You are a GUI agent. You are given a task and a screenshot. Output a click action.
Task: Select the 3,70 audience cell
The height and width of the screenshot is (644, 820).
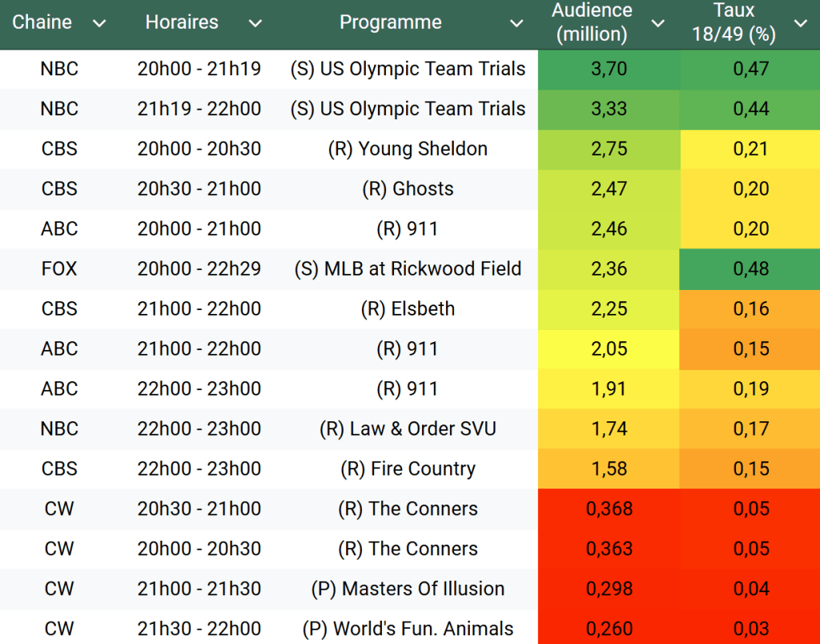click(609, 69)
